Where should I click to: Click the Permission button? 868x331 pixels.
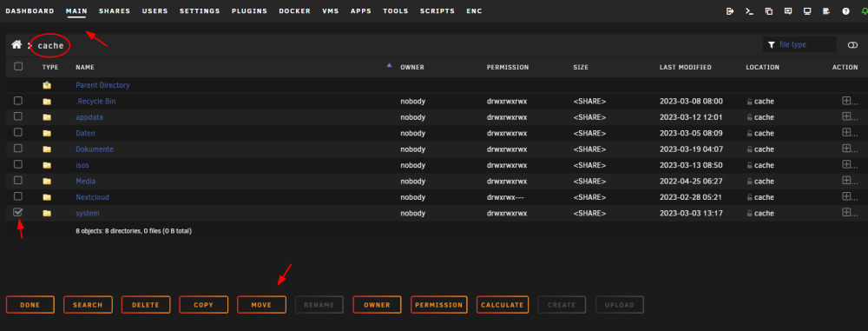point(439,305)
